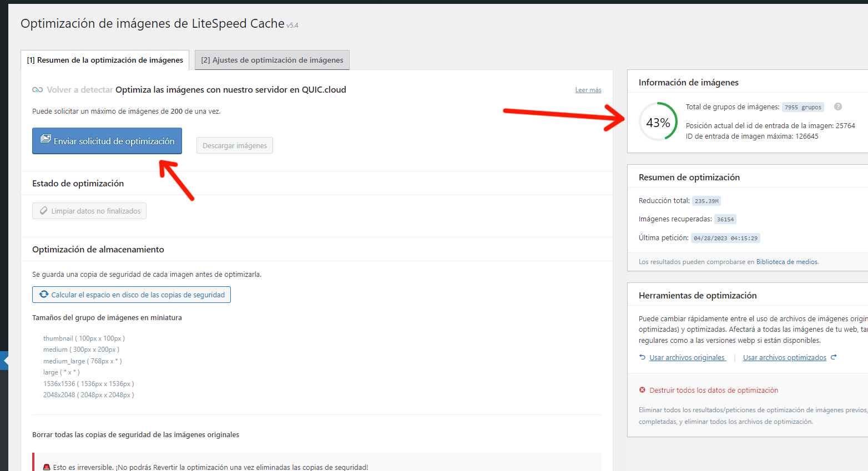Image resolution: width=868 pixels, height=471 pixels.
Task: Switch to Ajustes de optimización de imágenes tab
Action: 272,60
